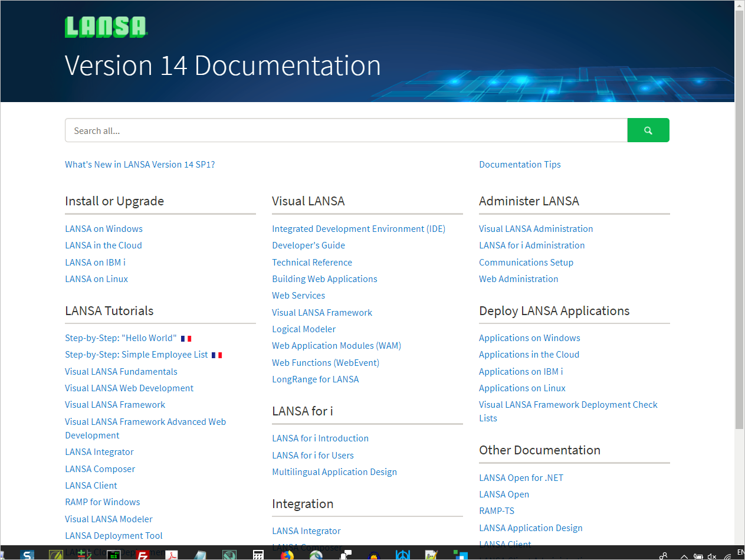The height and width of the screenshot is (560, 745).
Task: Open Visual LANSA Framework under LANSA Tutorials
Action: point(115,405)
